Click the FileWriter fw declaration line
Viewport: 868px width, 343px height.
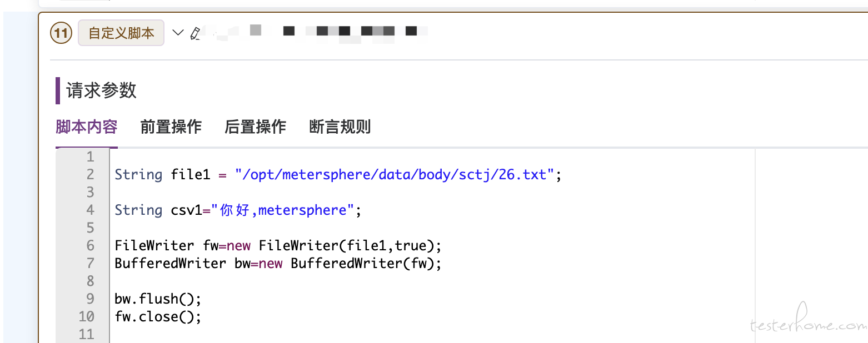(278, 246)
